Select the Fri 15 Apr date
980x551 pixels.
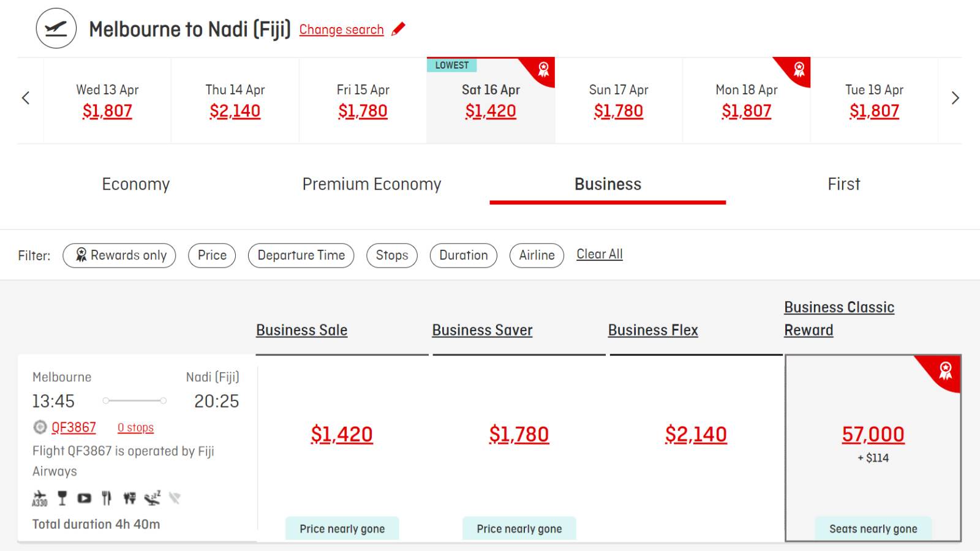point(363,101)
